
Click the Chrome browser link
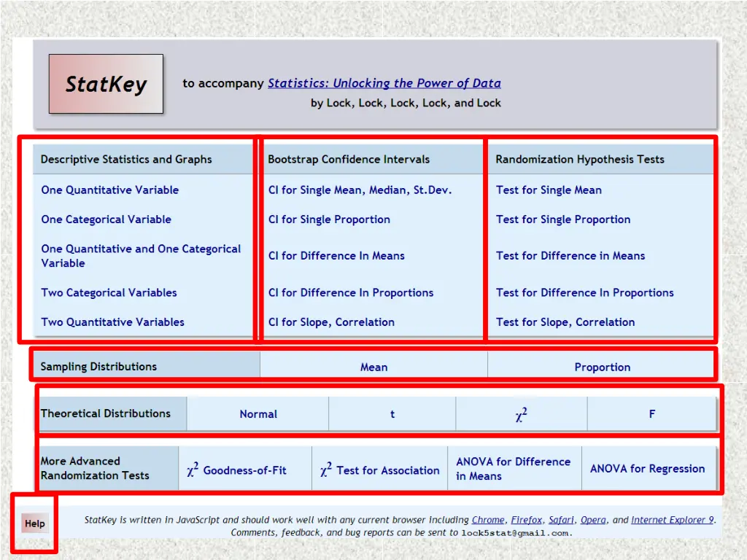[x=488, y=520]
